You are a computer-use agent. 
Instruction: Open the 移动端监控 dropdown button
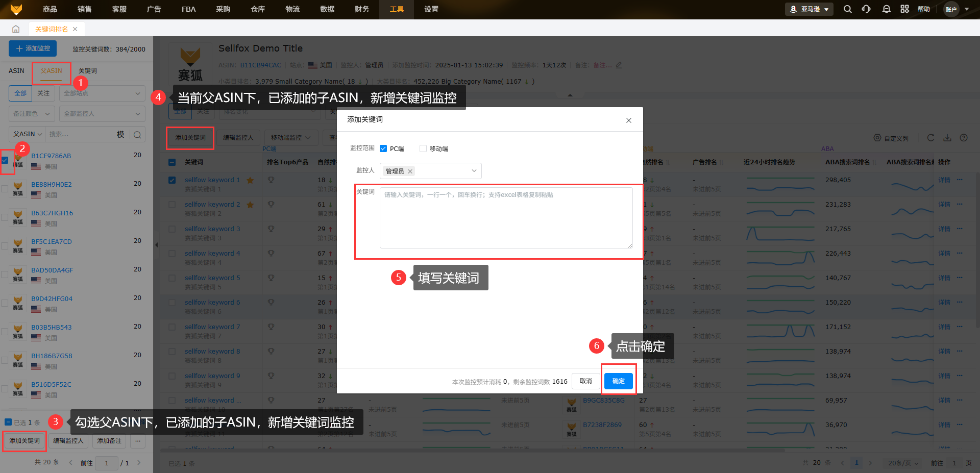290,138
